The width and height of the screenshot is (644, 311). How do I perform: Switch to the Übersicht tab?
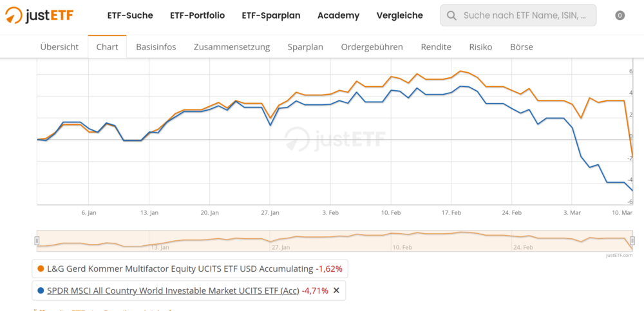coord(59,46)
